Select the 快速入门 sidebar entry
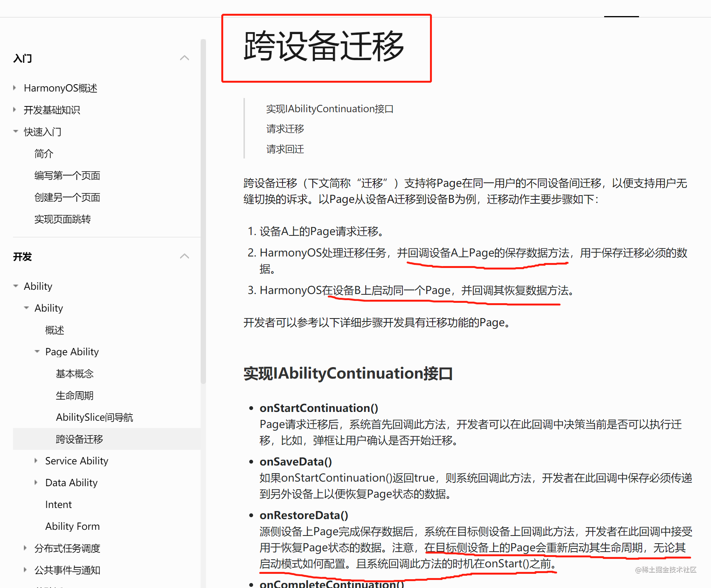Image resolution: width=711 pixels, height=588 pixels. click(x=42, y=132)
